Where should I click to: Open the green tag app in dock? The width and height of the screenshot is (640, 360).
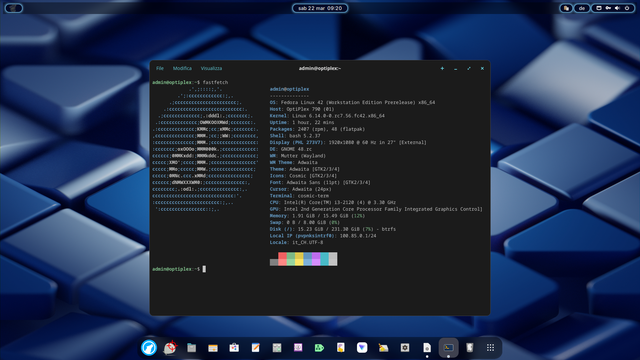click(319, 348)
